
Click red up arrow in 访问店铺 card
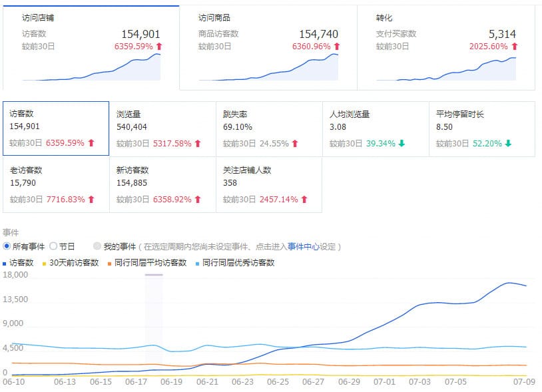click(x=158, y=47)
